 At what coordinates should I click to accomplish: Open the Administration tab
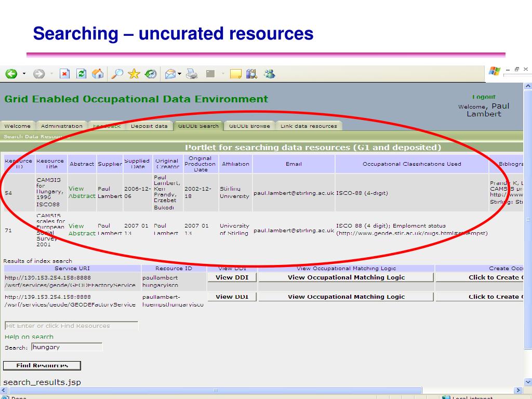point(61,126)
